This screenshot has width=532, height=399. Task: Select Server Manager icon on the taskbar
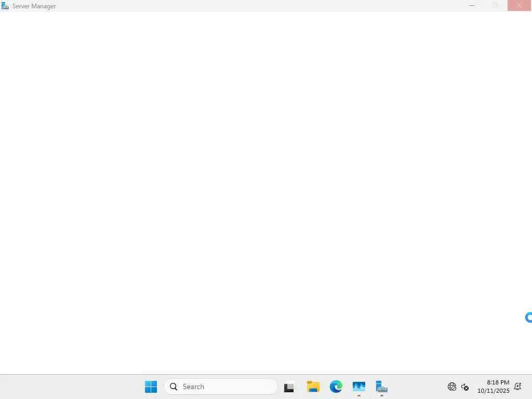coord(381,387)
